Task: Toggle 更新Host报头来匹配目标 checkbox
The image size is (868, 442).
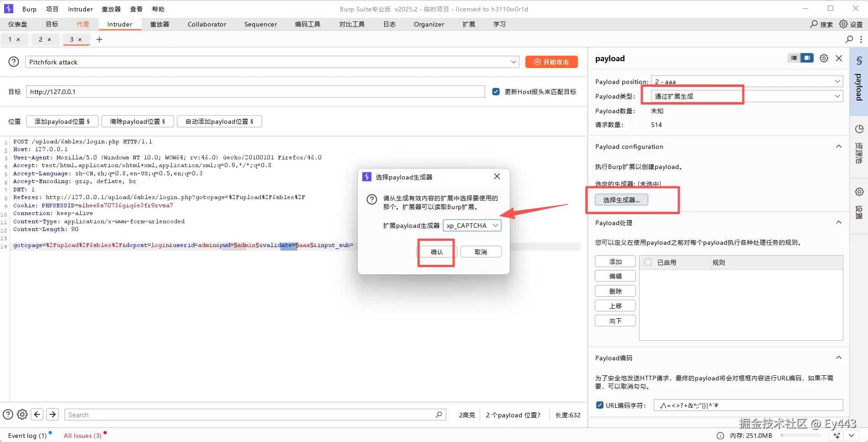Action: point(496,92)
